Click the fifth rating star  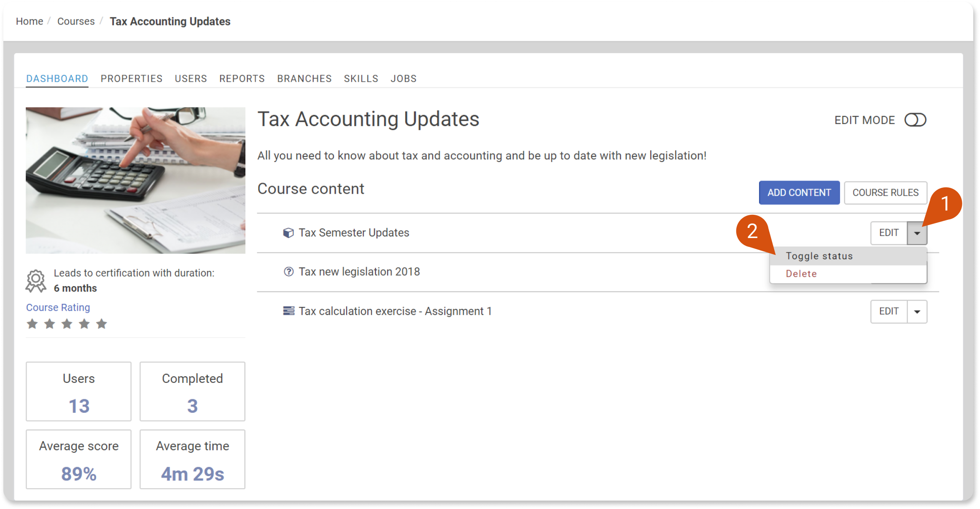(x=102, y=324)
